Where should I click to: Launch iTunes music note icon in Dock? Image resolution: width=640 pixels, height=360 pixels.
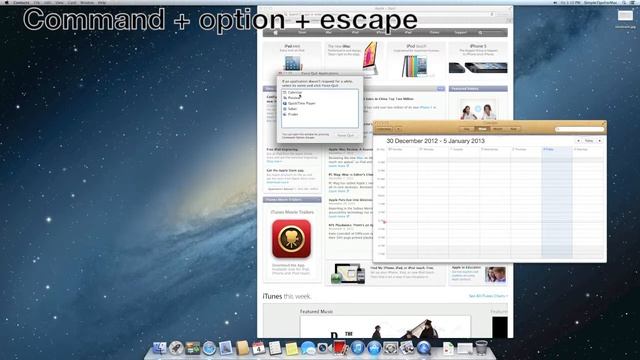point(357,348)
